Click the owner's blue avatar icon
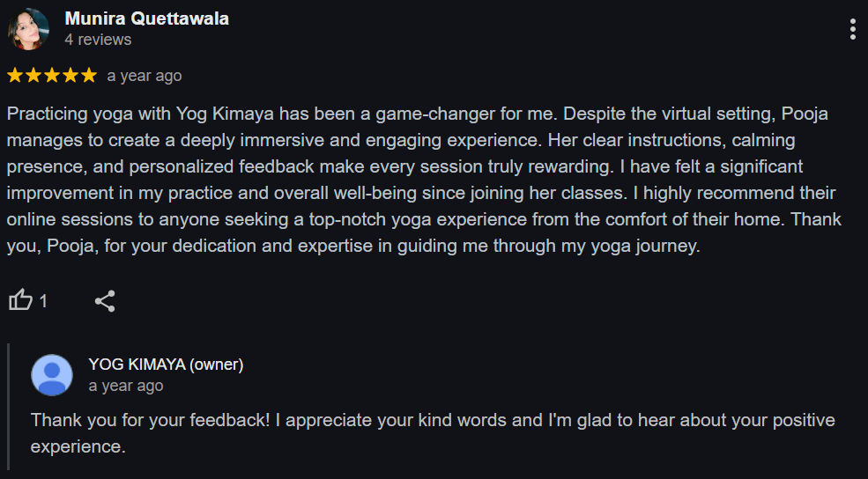Screen dimensions: 868x479 tap(52, 375)
